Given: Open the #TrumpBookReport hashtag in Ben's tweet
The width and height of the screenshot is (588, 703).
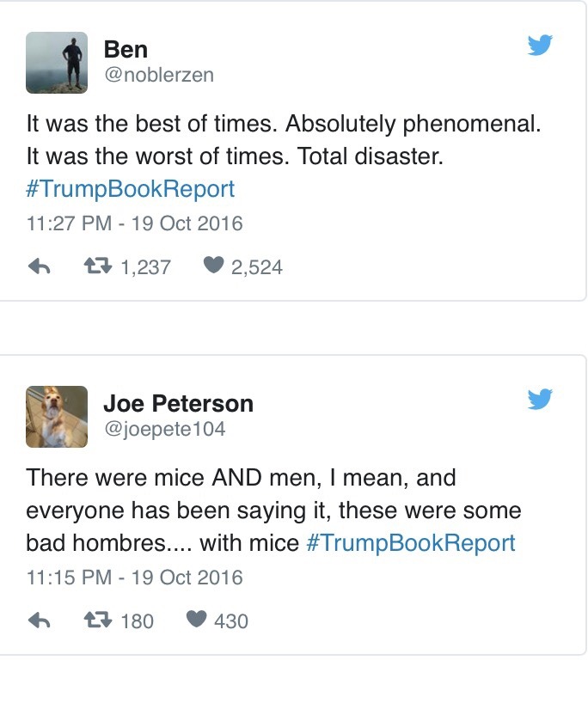Looking at the screenshot, I should (x=130, y=189).
